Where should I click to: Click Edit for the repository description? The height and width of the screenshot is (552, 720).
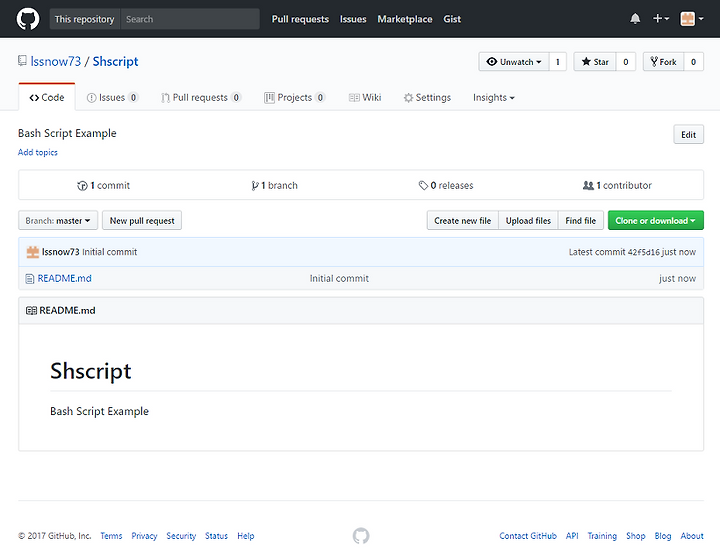click(688, 135)
